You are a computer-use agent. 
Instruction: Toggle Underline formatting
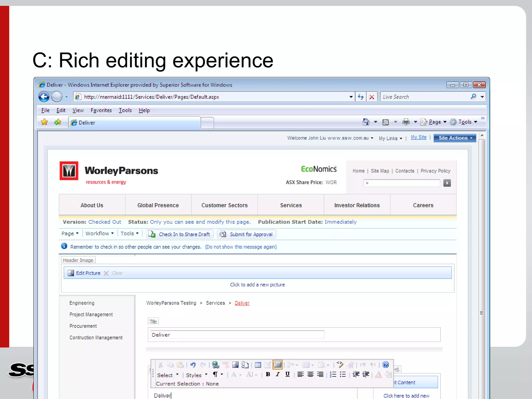click(287, 374)
